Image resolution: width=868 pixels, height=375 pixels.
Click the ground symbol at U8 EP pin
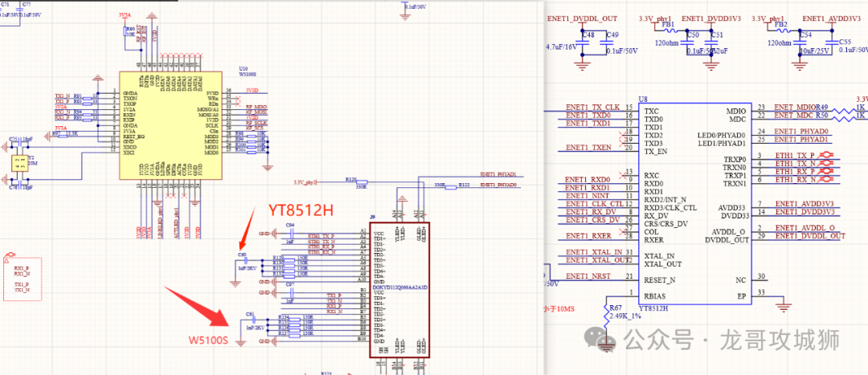[x=782, y=306]
